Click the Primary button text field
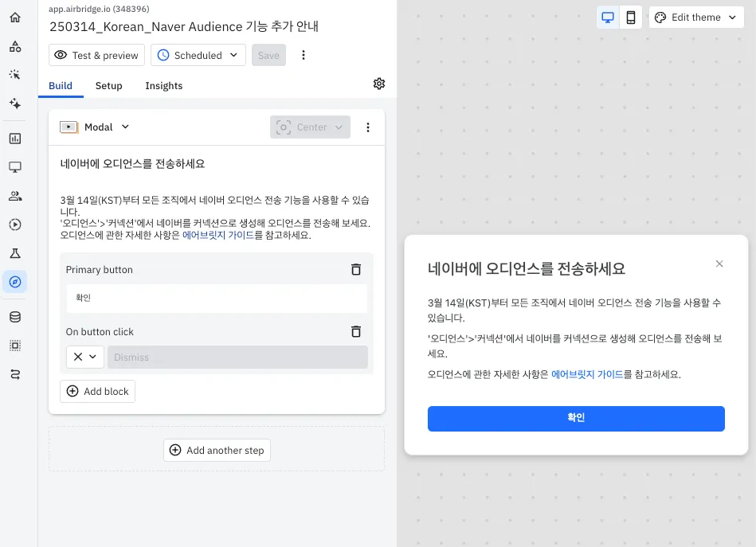This screenshot has width=756, height=547. click(217, 298)
